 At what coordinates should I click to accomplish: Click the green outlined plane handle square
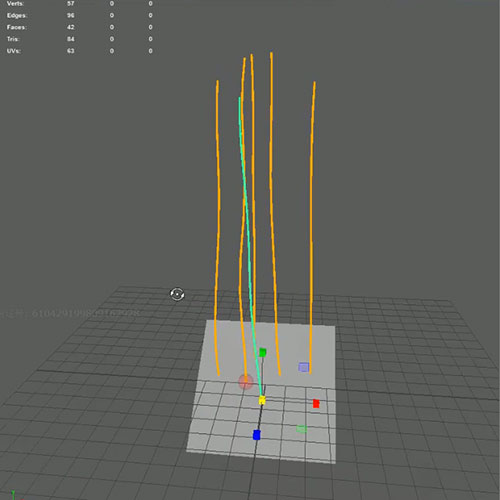click(x=301, y=429)
